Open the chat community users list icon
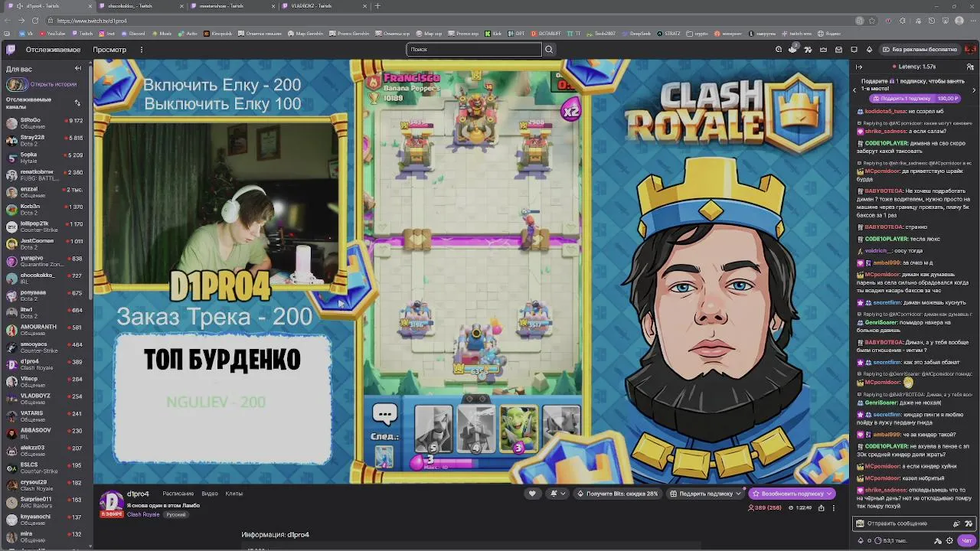 pos(971,67)
